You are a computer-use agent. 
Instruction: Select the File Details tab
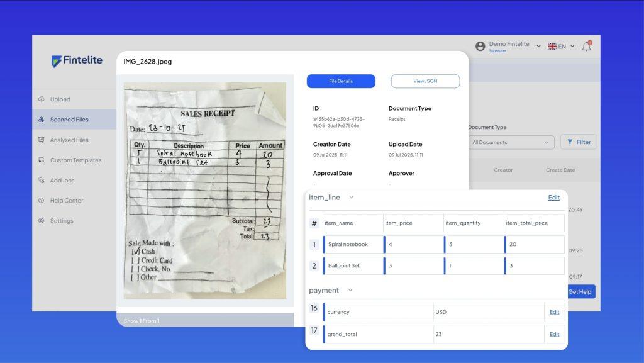(x=341, y=81)
